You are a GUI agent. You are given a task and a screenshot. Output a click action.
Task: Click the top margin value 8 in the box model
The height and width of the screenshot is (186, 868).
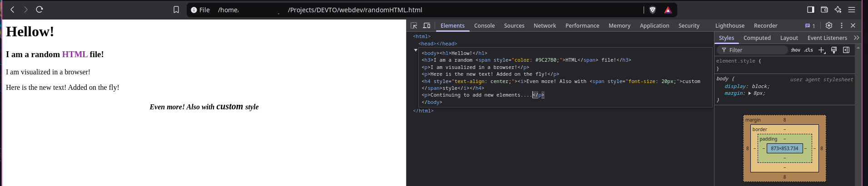coord(784,120)
